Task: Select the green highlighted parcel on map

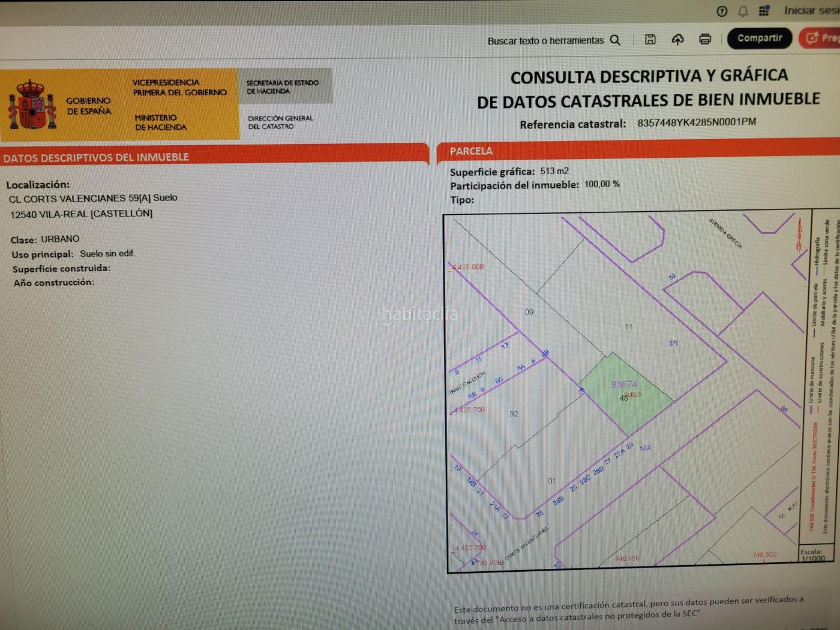Action: (x=624, y=390)
